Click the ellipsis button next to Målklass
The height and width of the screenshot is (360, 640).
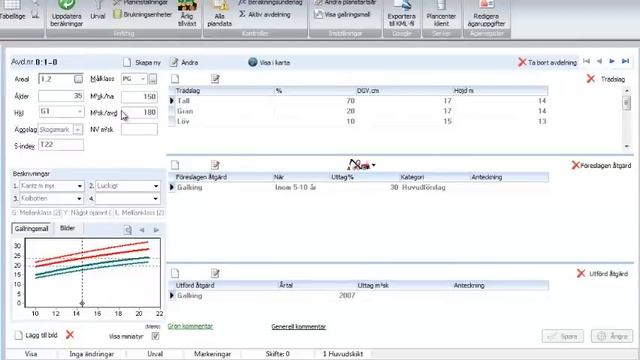click(153, 79)
